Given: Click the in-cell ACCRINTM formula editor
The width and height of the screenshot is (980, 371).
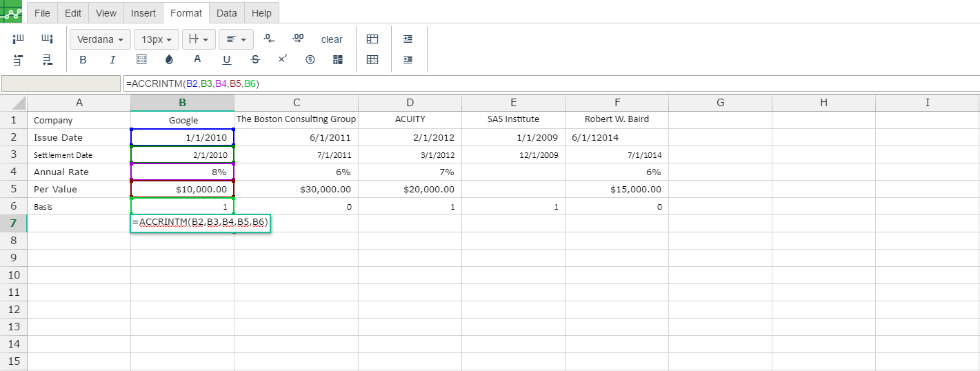Looking at the screenshot, I should [x=200, y=222].
